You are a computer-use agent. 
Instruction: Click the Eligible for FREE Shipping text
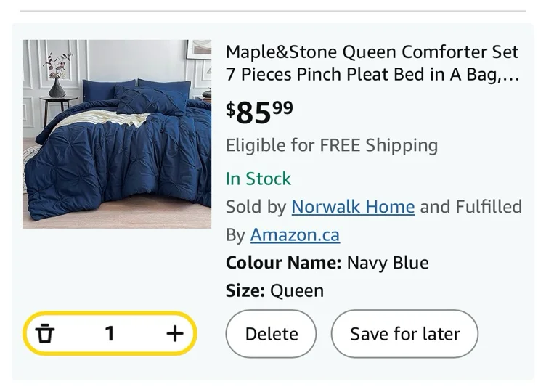coord(332,145)
